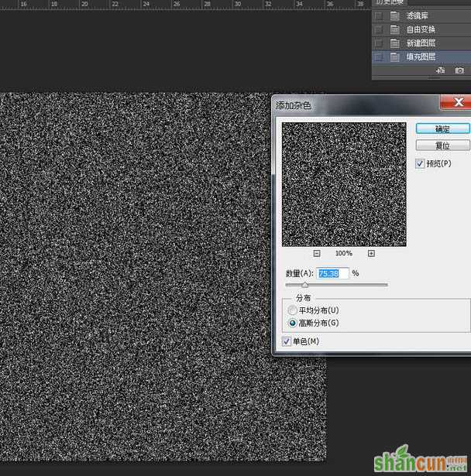Click the 复位 reset button
This screenshot has height=476, width=471.
coord(443,146)
